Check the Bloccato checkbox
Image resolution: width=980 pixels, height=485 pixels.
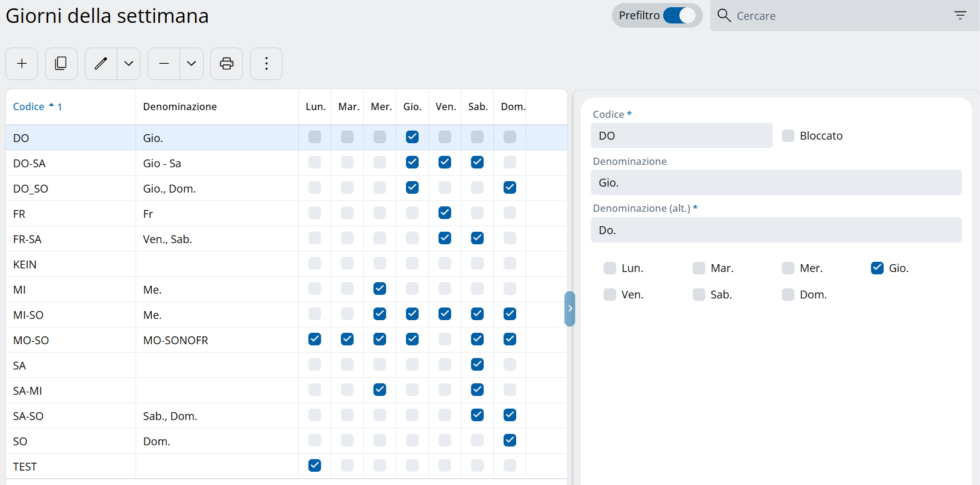click(788, 136)
